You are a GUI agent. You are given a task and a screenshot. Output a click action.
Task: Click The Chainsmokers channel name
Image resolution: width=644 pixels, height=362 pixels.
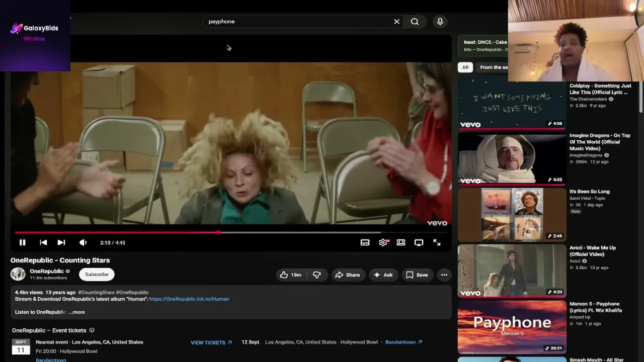588,99
